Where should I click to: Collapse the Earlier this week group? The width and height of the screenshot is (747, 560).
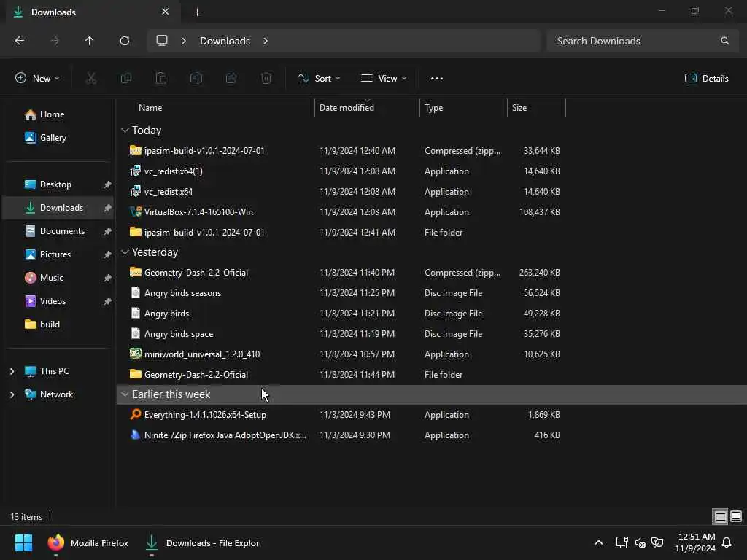pos(125,394)
